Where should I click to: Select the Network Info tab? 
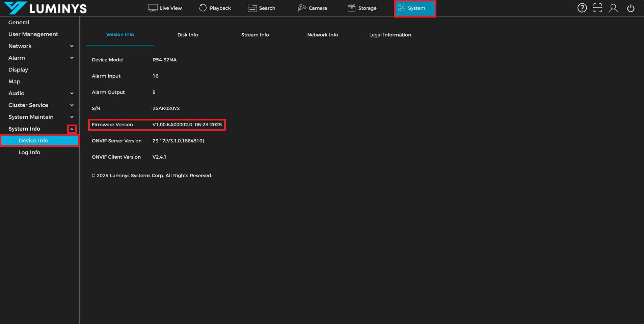(x=322, y=35)
